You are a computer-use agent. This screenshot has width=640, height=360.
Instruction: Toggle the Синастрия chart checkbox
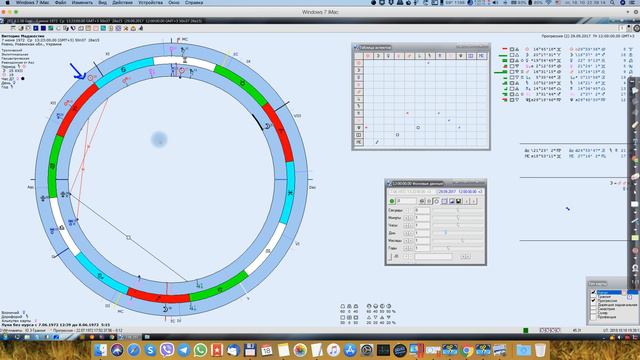593,309
